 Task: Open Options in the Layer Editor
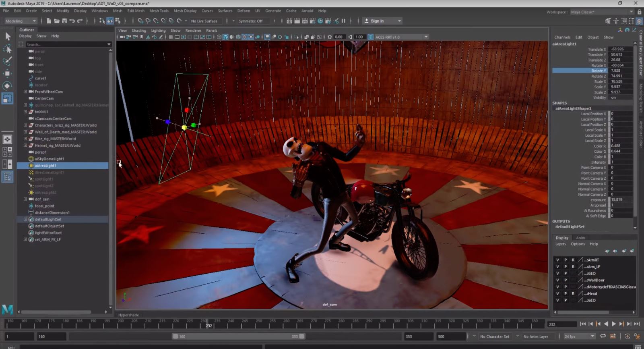tap(578, 244)
